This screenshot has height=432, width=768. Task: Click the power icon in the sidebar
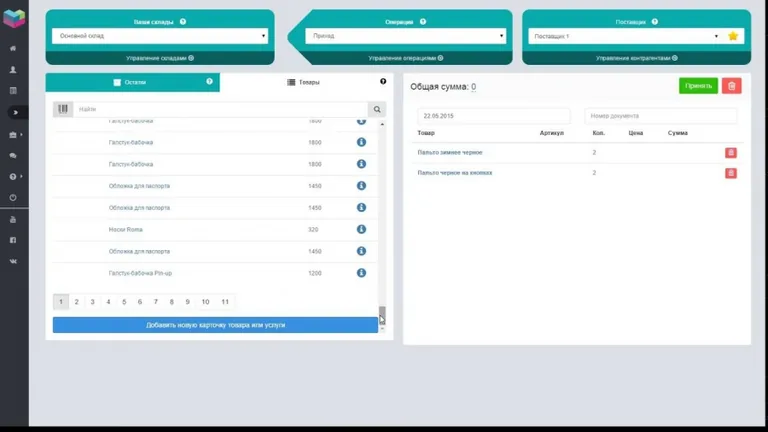(x=13, y=197)
